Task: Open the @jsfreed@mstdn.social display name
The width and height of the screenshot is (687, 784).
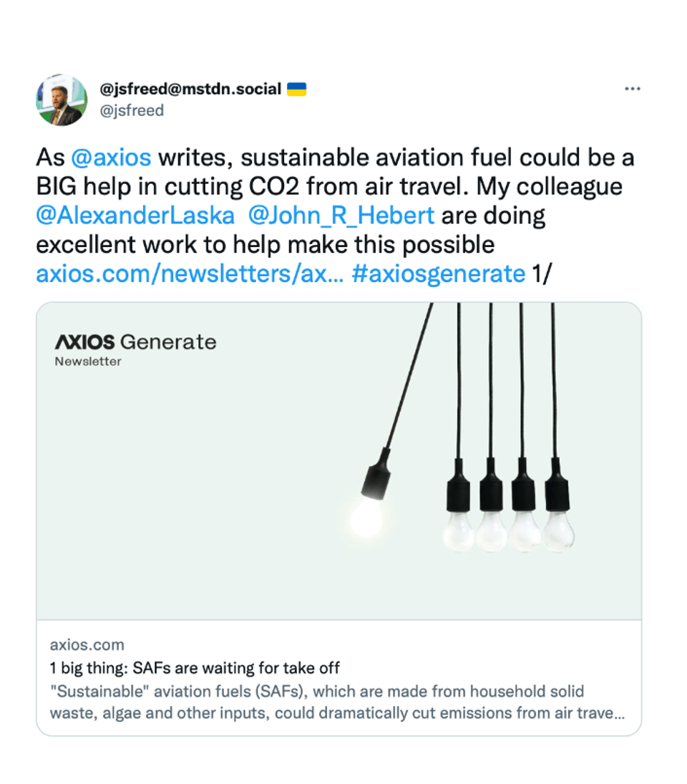Action: (190, 89)
